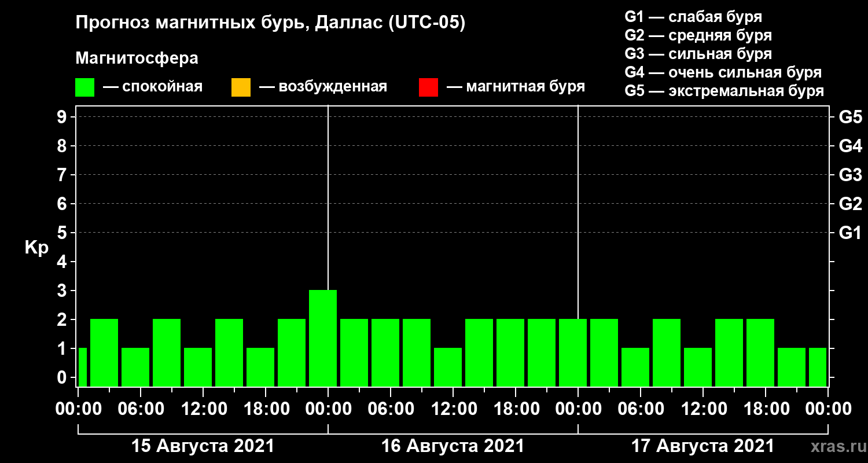The width and height of the screenshot is (868, 463).
Task: Click the green 'спокойная' legend swatch
Action: click(85, 87)
